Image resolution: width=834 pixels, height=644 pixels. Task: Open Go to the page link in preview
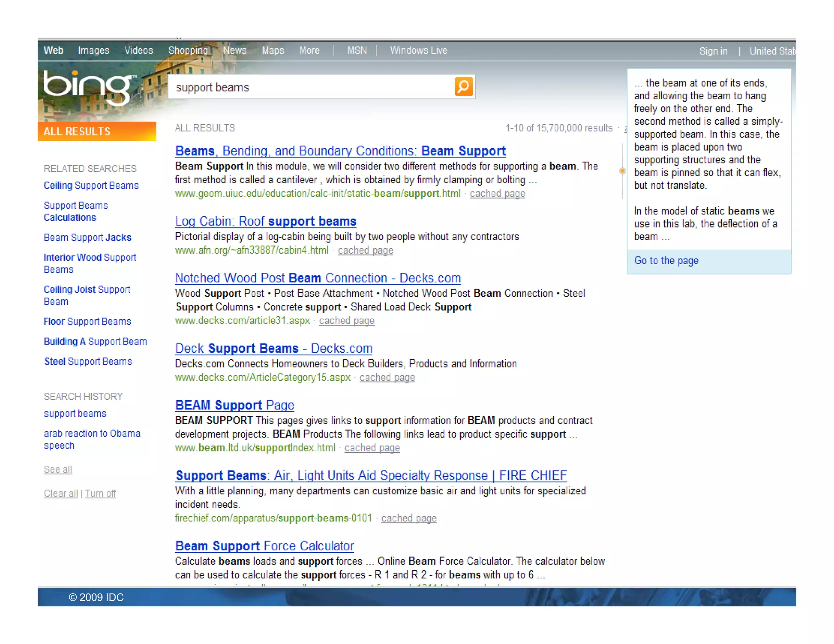click(x=666, y=261)
